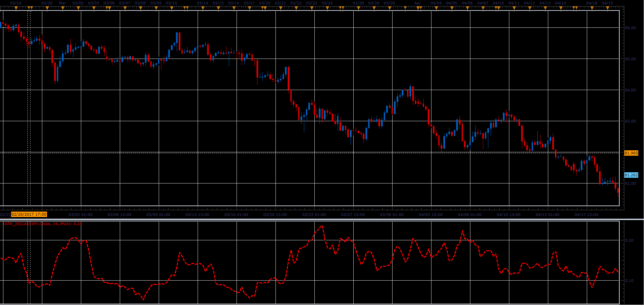The width and height of the screenshot is (644, 305).
Task: Click the 81.00 price axis label
Action: [x=630, y=183]
